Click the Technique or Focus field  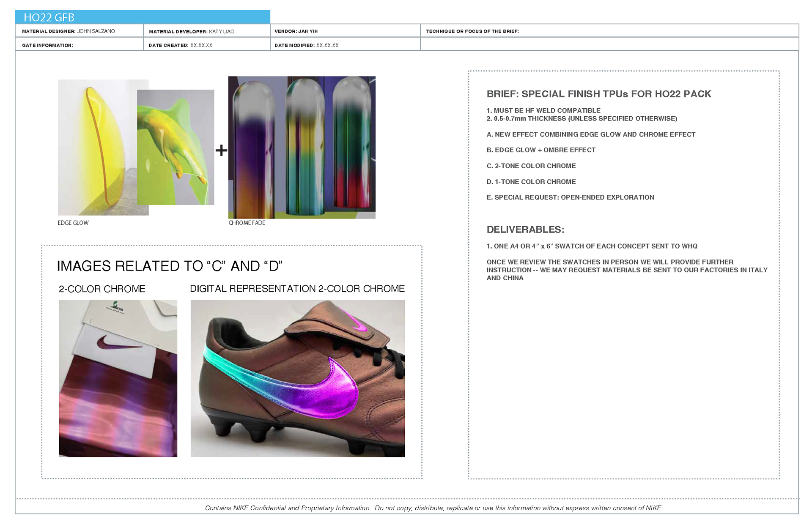point(609,31)
